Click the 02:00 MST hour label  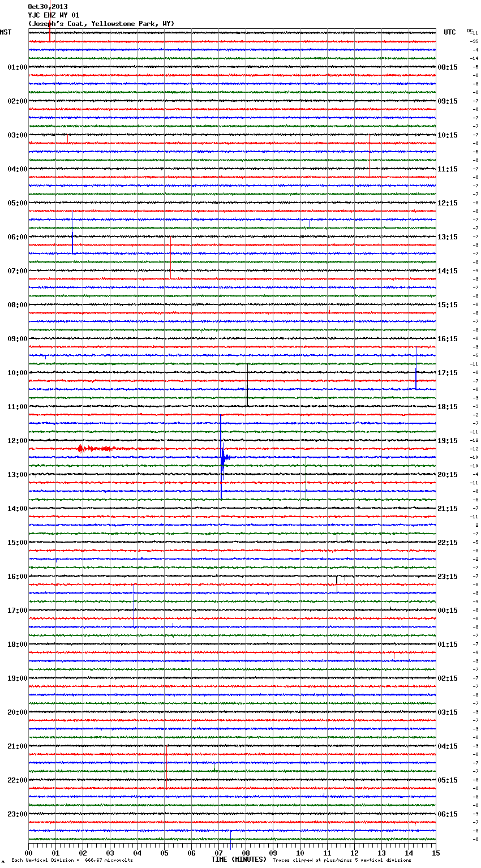pyautogui.click(x=18, y=101)
